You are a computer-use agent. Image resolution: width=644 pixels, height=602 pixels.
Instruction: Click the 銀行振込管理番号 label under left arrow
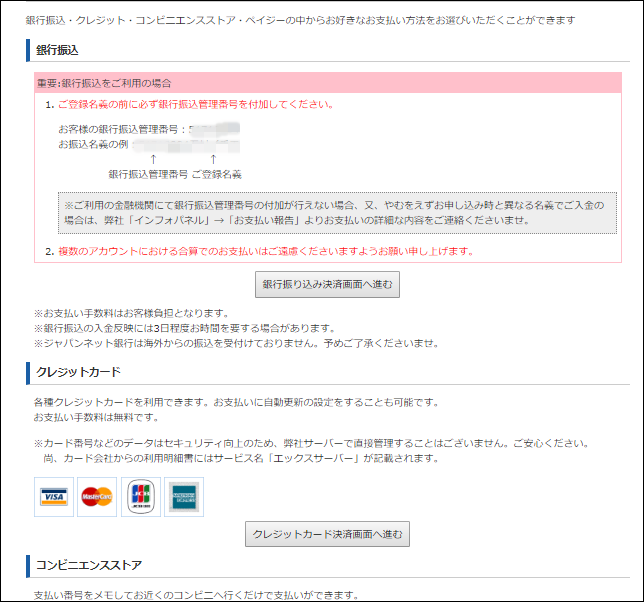pos(148,174)
